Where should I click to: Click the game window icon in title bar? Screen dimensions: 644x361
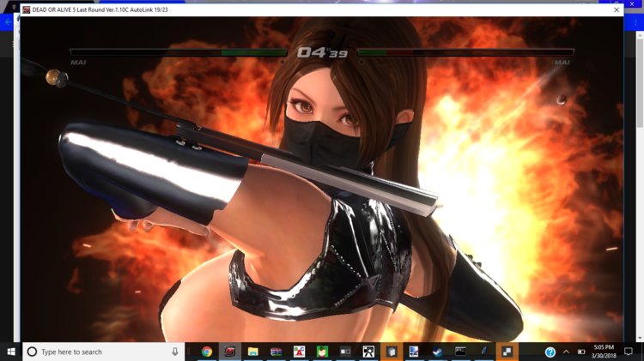(x=27, y=9)
